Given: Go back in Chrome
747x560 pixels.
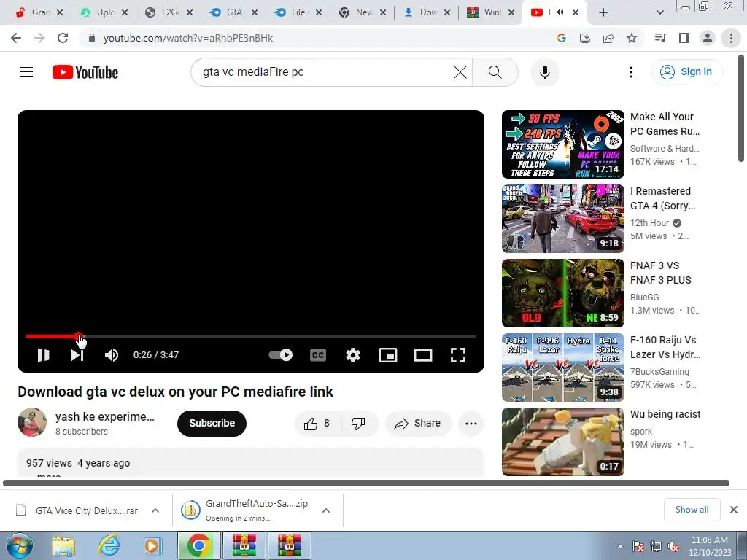Looking at the screenshot, I should pyautogui.click(x=16, y=38).
